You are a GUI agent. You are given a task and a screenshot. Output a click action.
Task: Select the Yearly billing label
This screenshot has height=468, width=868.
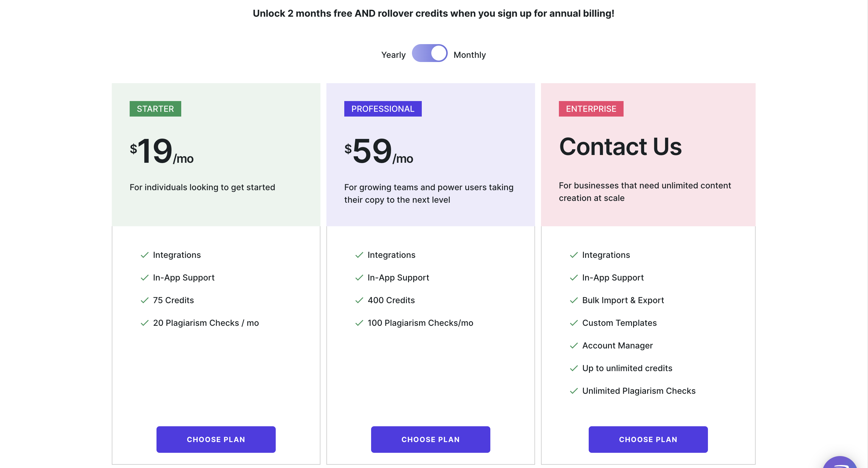[393, 55]
